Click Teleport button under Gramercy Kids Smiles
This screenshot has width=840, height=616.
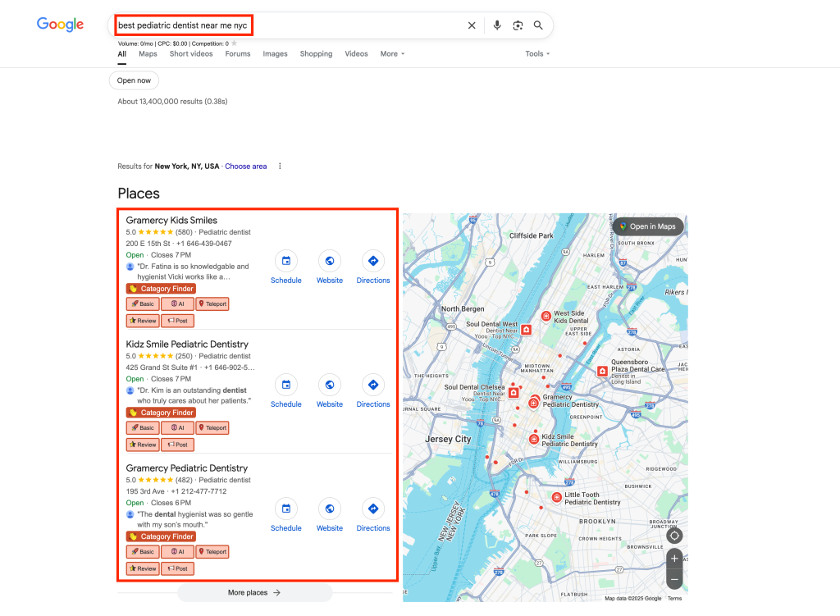pos(212,303)
